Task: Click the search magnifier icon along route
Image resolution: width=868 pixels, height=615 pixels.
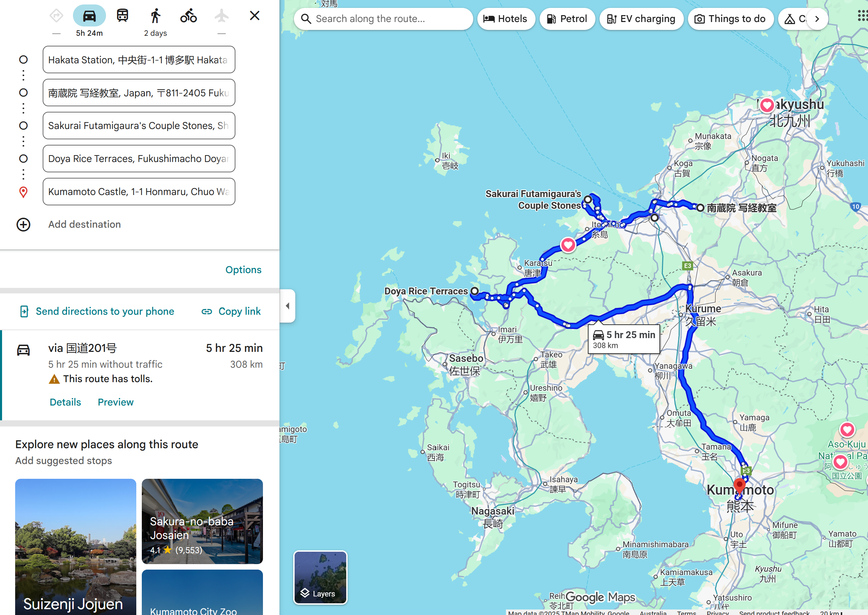Action: pyautogui.click(x=306, y=19)
